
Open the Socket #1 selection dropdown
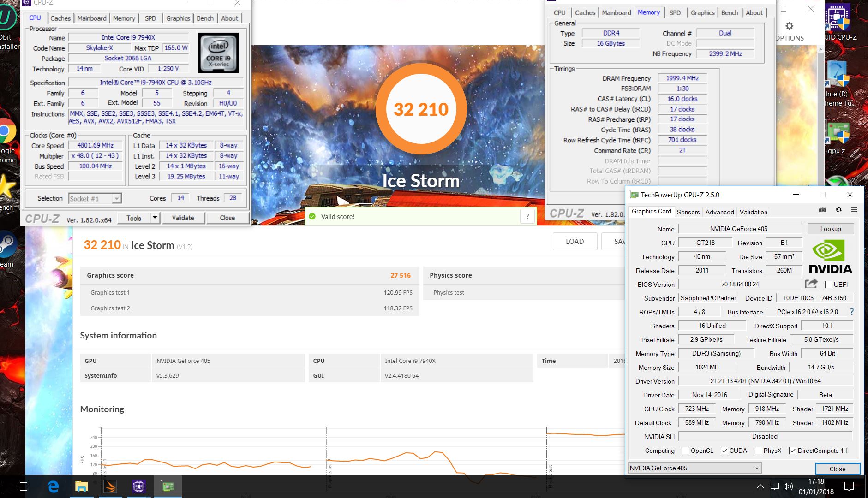(95, 198)
